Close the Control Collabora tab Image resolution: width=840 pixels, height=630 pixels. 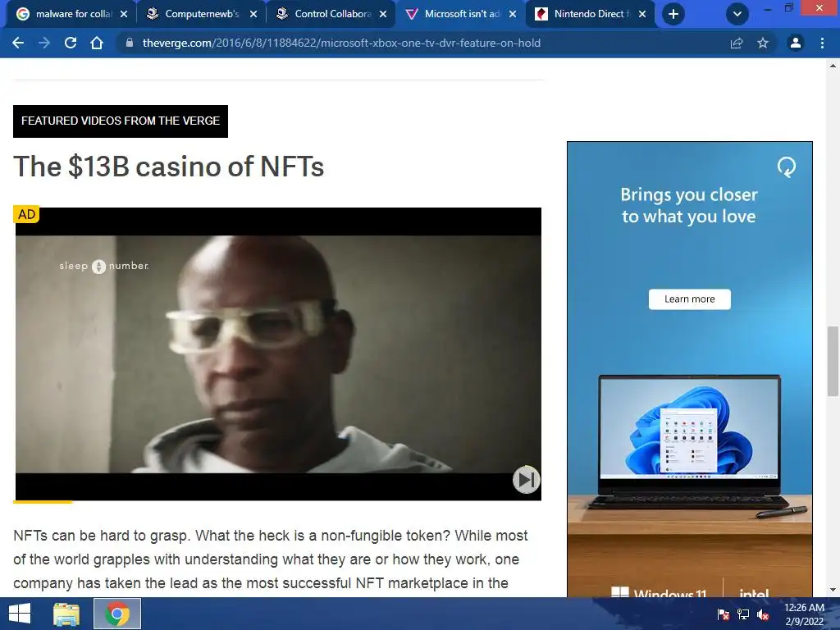383,14
